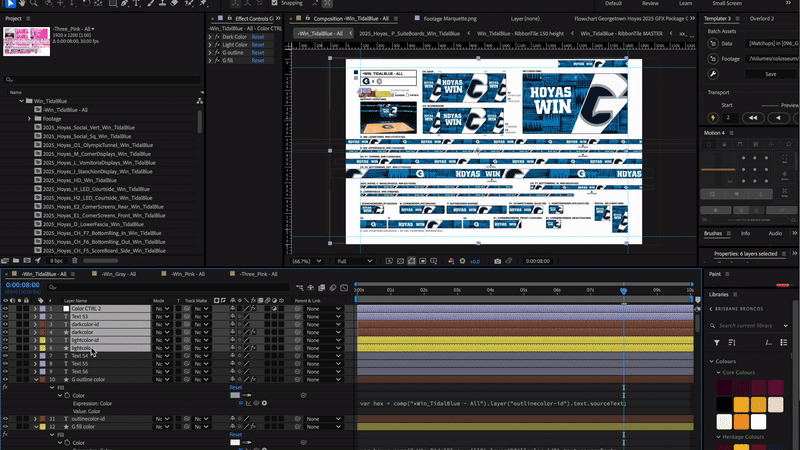Screen dimensions: 800x450
Task: Select the Rectangle shape tool
Action: click(112, 3)
